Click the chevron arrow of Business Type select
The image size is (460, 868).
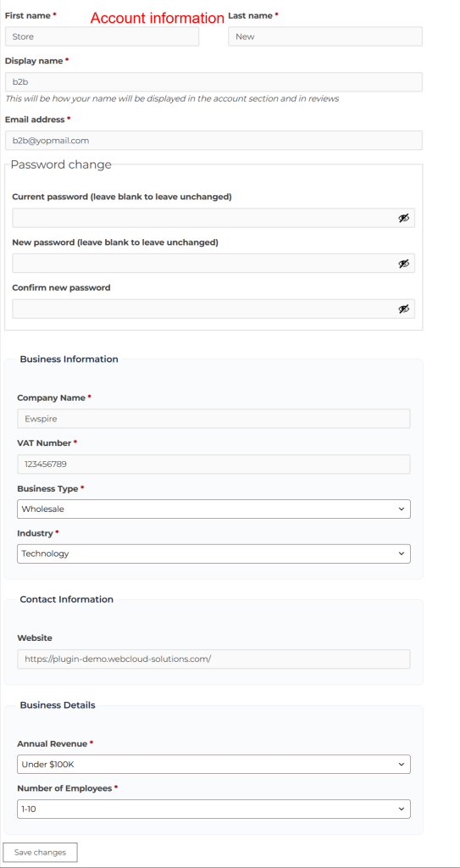[402, 509]
